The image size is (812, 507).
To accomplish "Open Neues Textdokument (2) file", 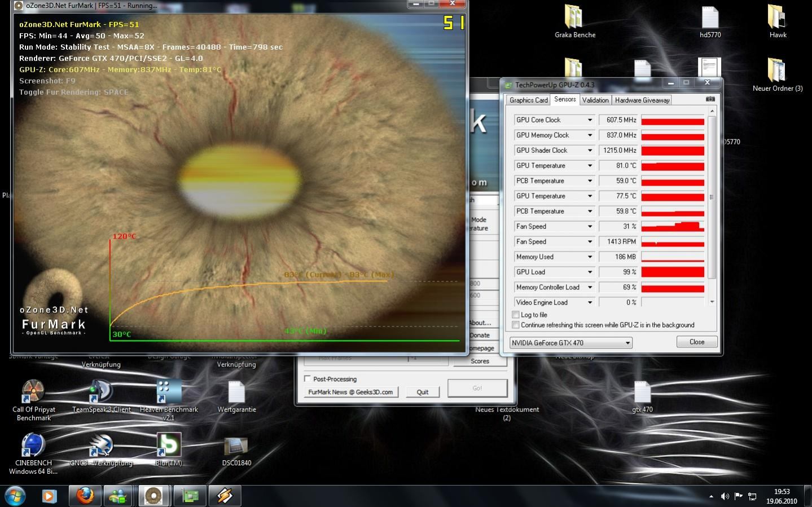I will (x=507, y=413).
